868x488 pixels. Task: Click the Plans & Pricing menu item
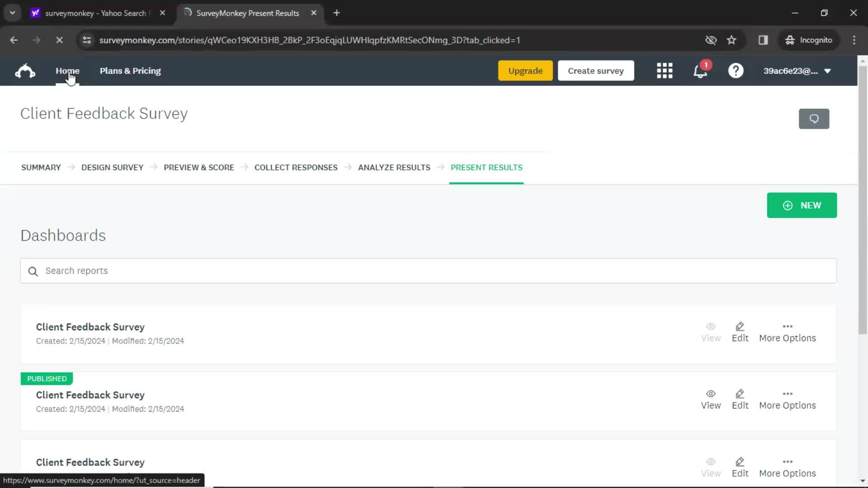coord(130,71)
